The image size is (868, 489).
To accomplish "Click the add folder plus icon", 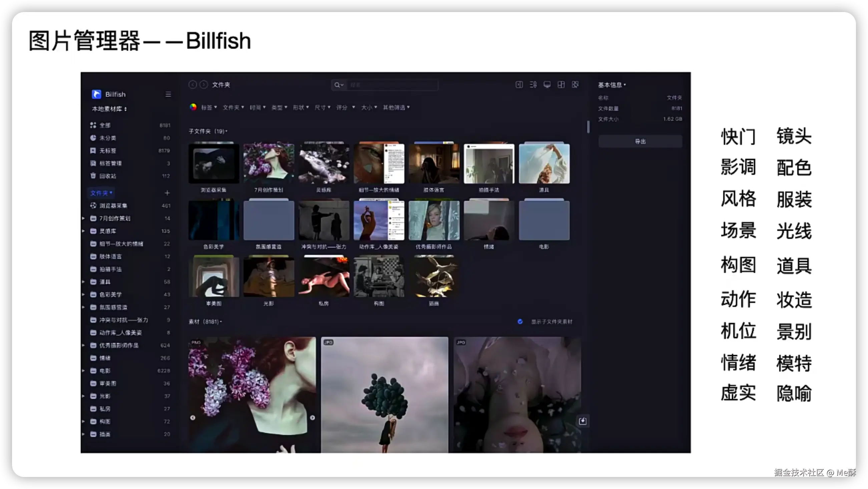I will [x=167, y=193].
